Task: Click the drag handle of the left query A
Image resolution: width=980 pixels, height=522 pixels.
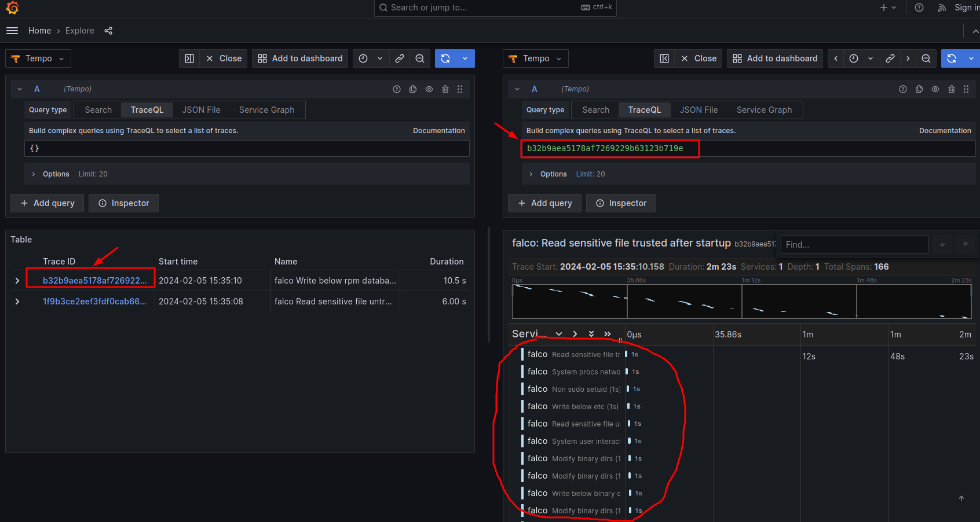Action: coord(460,89)
